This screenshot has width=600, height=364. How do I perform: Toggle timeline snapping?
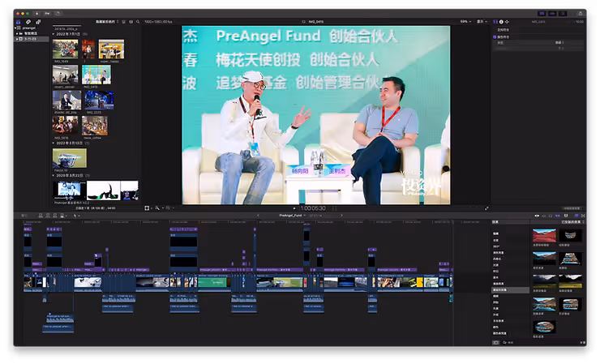[558, 215]
